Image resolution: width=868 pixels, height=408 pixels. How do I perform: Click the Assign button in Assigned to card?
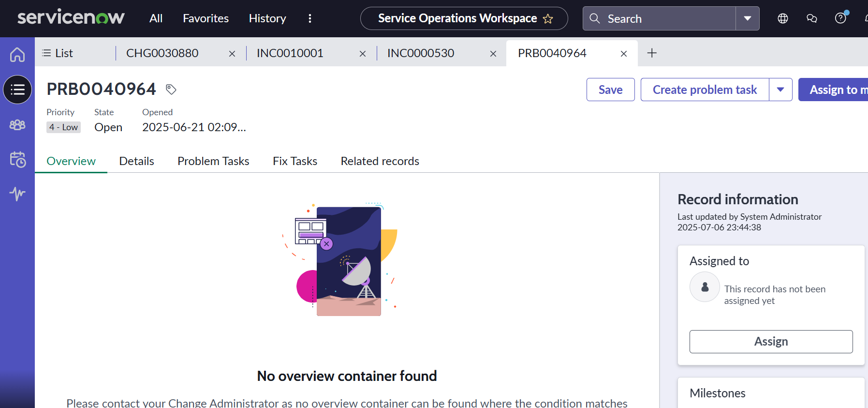tap(771, 342)
